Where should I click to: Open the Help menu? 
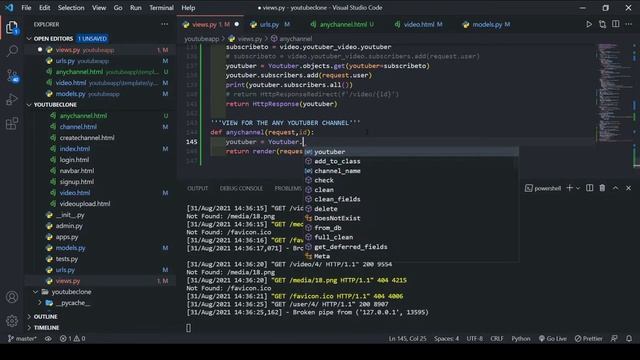coord(188,8)
